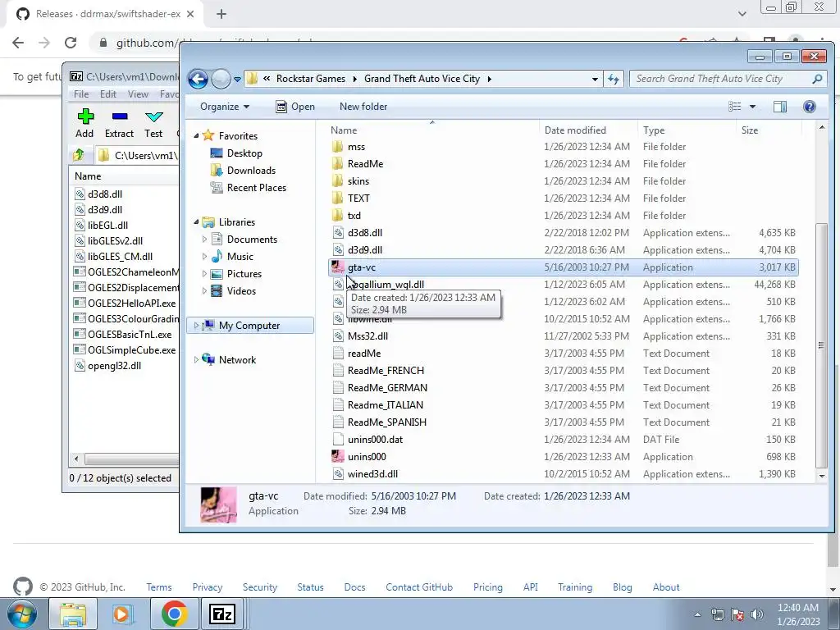840x630 pixels.
Task: Select the gta-vc application icon
Action: coord(337,267)
